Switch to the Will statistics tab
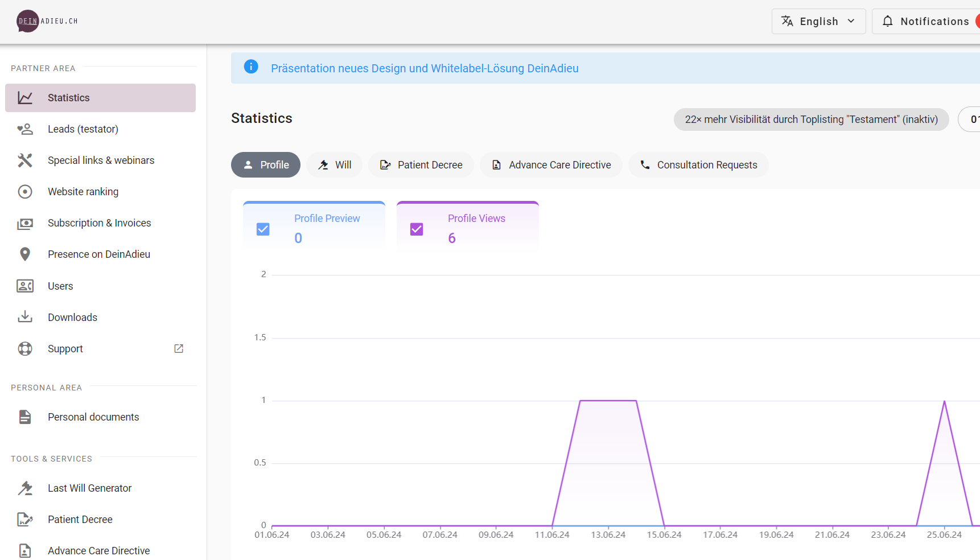Viewport: 980px width, 560px height. pos(335,165)
